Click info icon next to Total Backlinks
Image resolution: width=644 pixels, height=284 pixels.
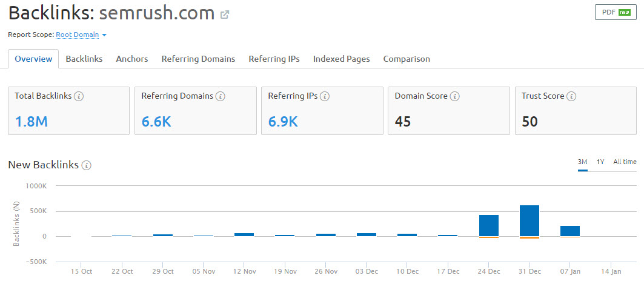79,96
